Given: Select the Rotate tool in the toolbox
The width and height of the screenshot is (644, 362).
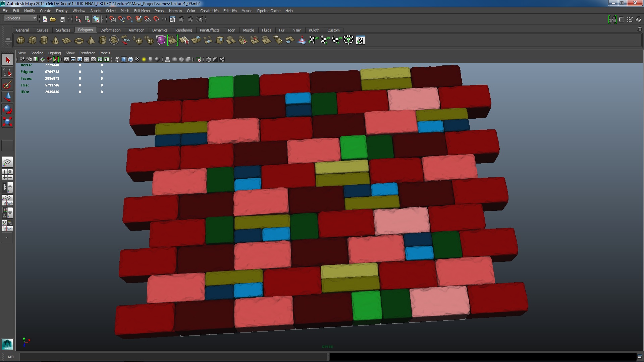Looking at the screenshot, I should (x=7, y=109).
